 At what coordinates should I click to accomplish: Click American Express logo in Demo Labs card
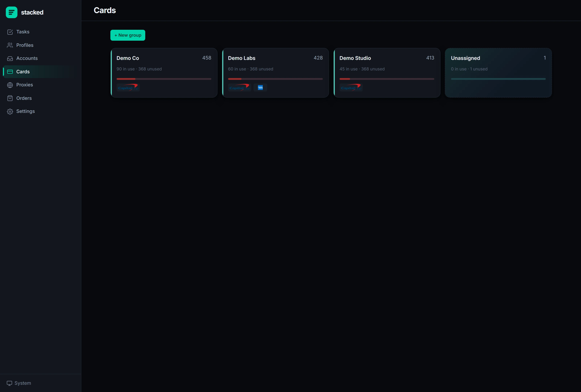point(260,87)
